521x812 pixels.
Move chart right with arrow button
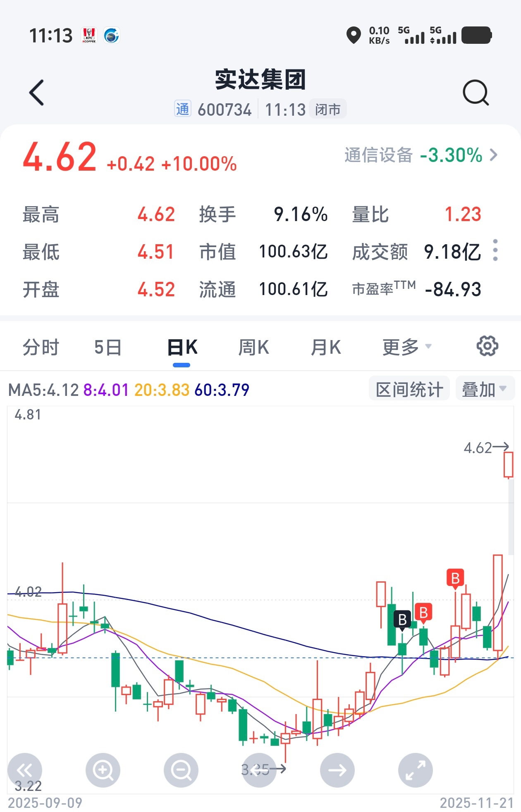pos(337,770)
